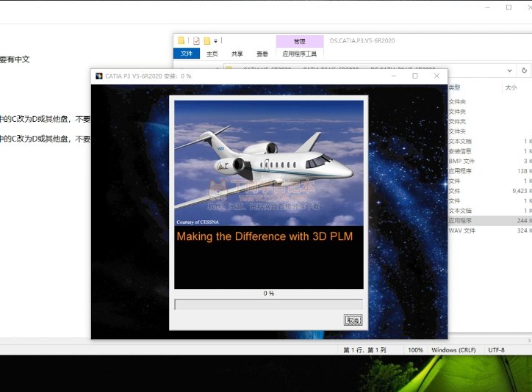The width and height of the screenshot is (532, 392).
Task: Click the 取消 cancel button in installer
Action: click(x=353, y=320)
